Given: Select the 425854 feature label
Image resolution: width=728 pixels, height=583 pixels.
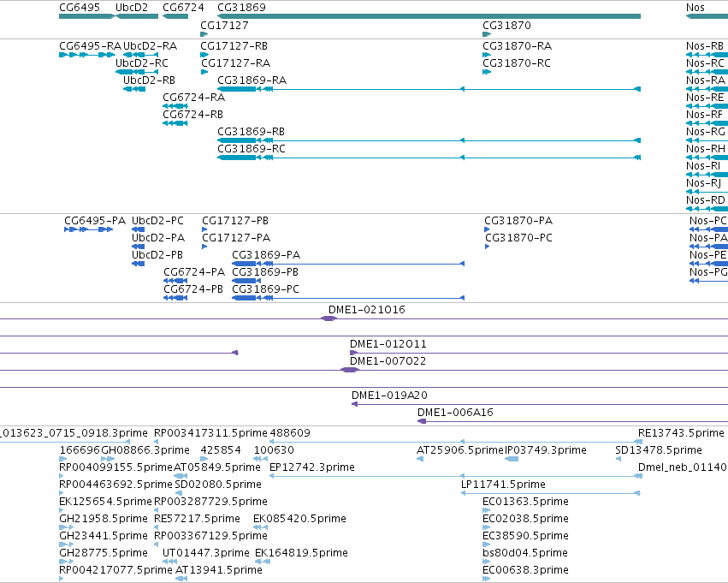Looking at the screenshot, I should pos(221,450).
